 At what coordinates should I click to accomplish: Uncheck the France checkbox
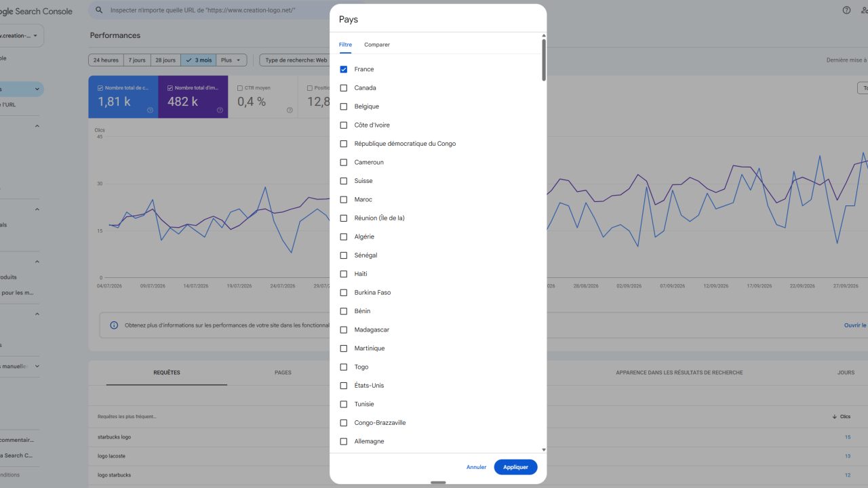tap(344, 69)
